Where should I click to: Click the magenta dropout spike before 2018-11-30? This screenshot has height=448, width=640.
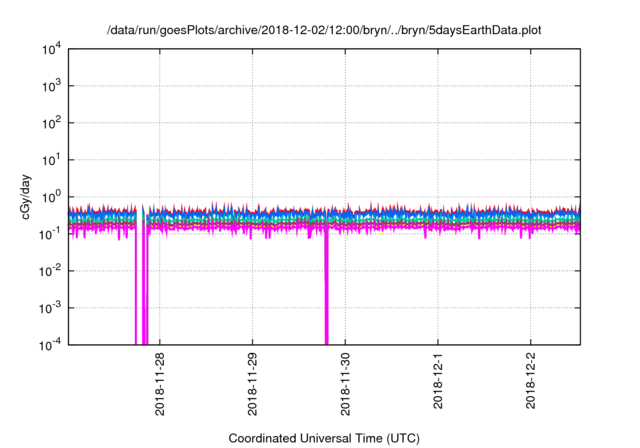(x=327, y=286)
